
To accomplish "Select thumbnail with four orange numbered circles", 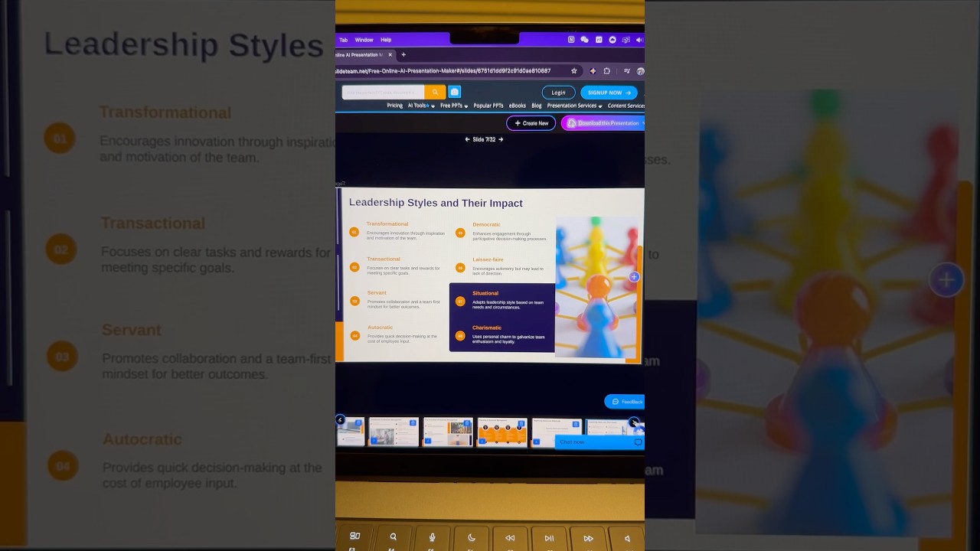I will (x=502, y=432).
